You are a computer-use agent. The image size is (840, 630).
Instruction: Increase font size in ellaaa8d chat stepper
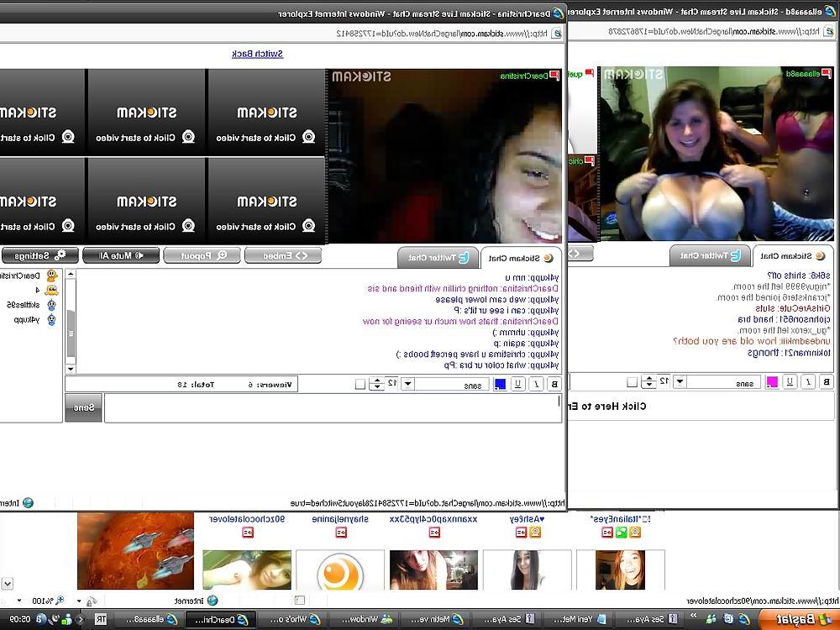tap(649, 378)
